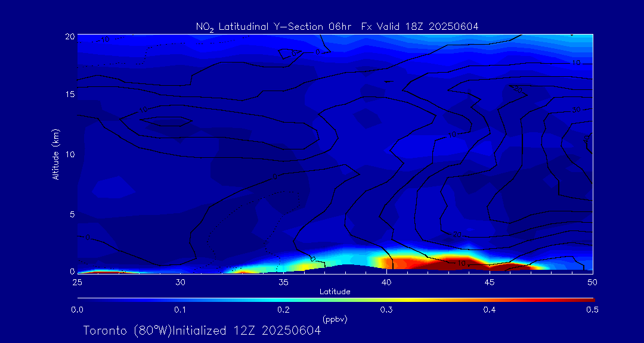Select latitude axis tick label '40'
The image size is (644, 343).
click(386, 282)
